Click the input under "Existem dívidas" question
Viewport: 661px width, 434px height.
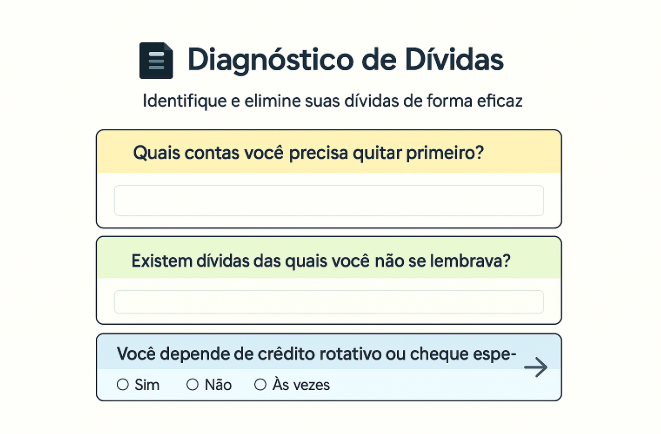(x=328, y=302)
